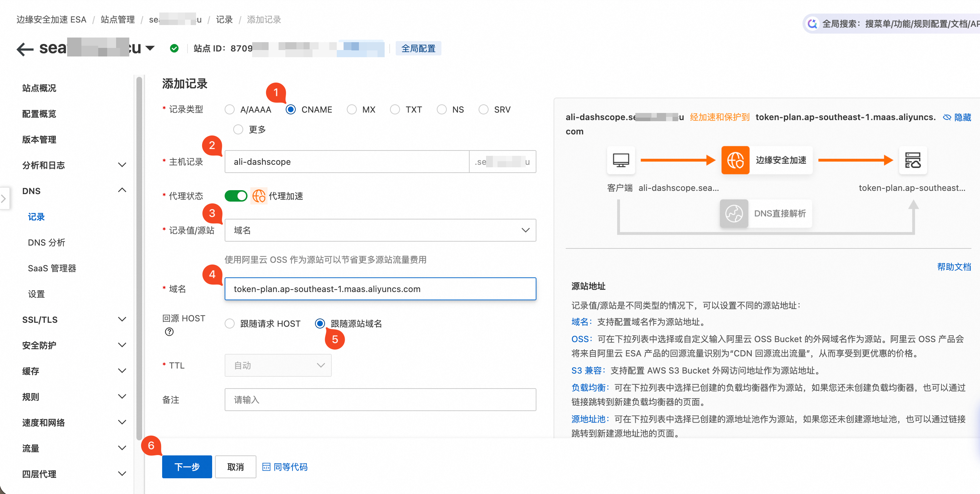This screenshot has height=494, width=980.
Task: Click the gray DNS直接解析 icon
Action: coord(734,214)
